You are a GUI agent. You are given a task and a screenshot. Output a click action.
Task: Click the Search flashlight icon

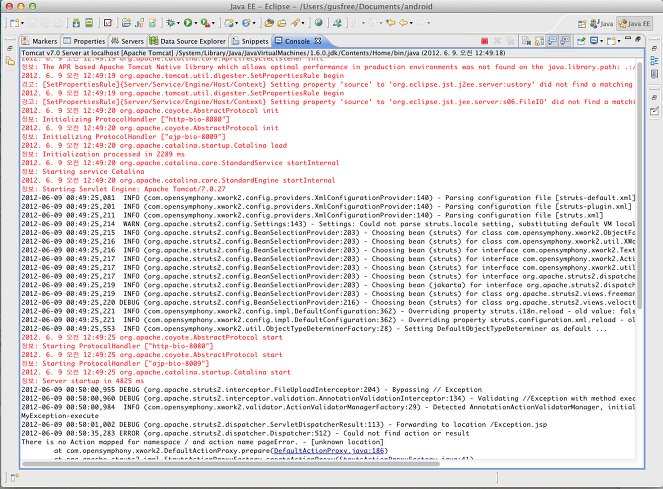tap(296, 23)
